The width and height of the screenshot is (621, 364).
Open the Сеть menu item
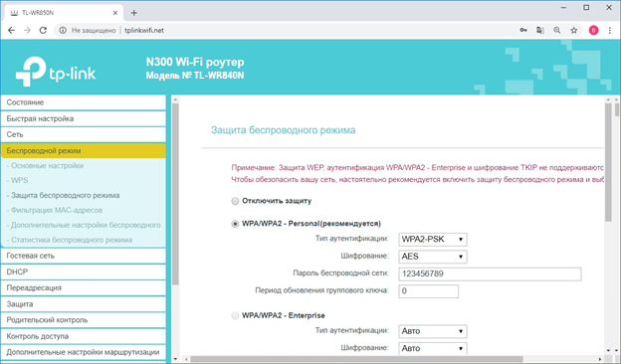[x=84, y=134]
